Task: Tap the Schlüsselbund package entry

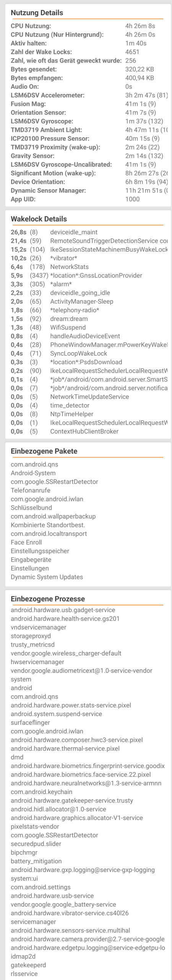Action: click(31, 508)
